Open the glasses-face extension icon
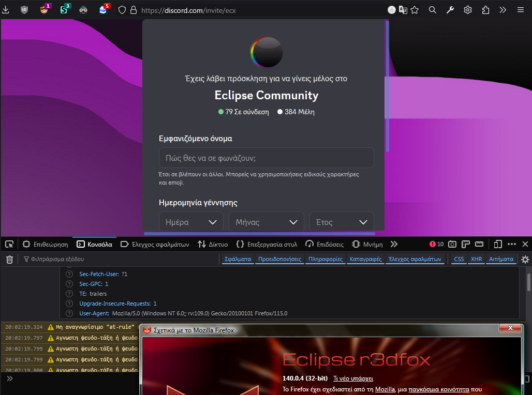The image size is (532, 395). [83, 10]
